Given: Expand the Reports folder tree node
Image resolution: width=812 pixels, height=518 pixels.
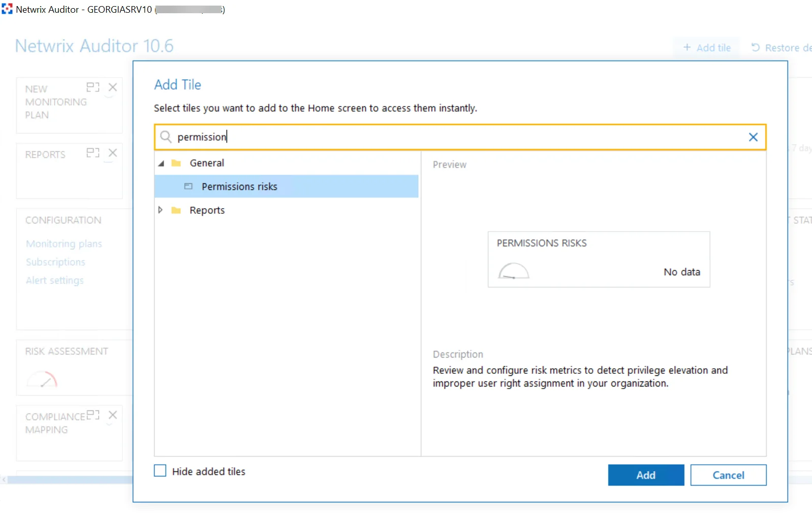Looking at the screenshot, I should click(161, 210).
